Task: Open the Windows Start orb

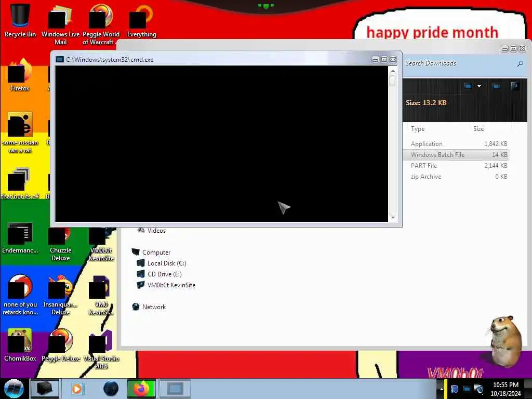Action: 14,389
